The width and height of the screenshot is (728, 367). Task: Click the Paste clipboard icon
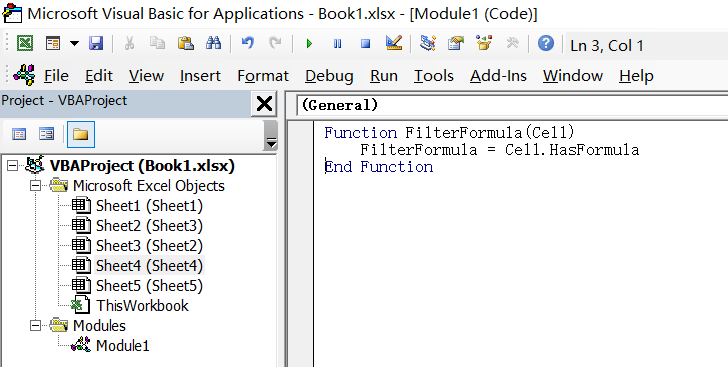click(x=186, y=44)
